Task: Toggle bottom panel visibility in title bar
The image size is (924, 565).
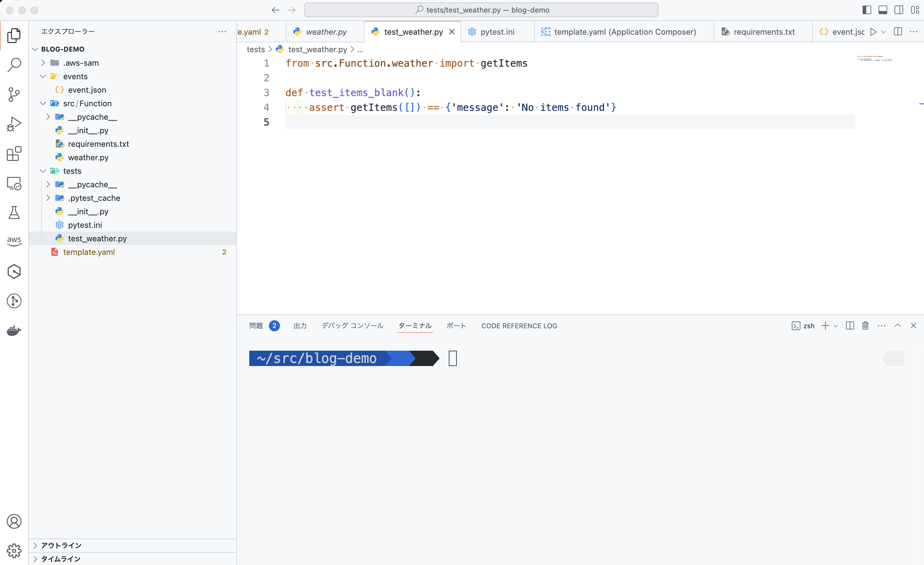Action: 883,10
